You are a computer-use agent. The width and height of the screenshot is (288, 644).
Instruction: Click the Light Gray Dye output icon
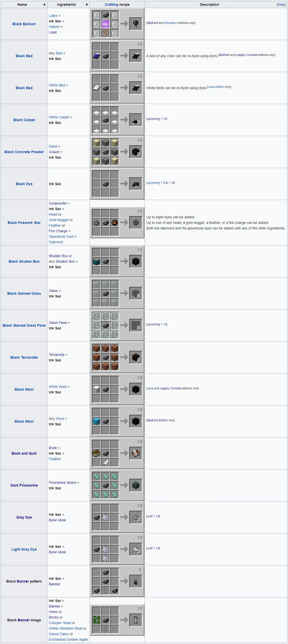[136, 549]
